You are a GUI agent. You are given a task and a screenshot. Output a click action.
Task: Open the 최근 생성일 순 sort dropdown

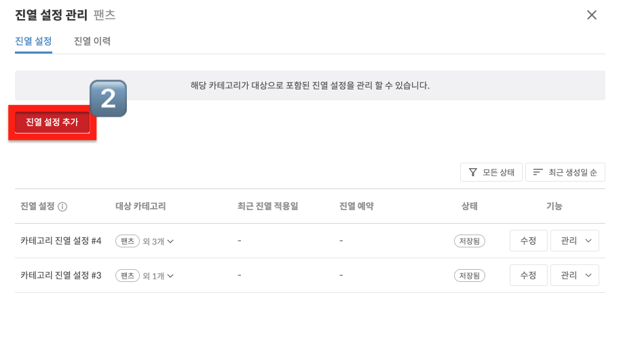click(565, 173)
